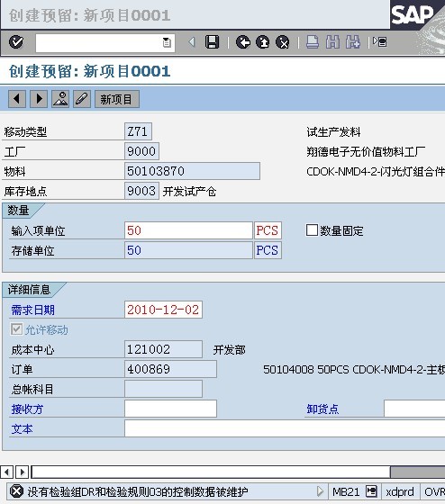The image size is (445, 504).
Task: Click the 开发试产仓 location text
Action: pyautogui.click(x=189, y=192)
